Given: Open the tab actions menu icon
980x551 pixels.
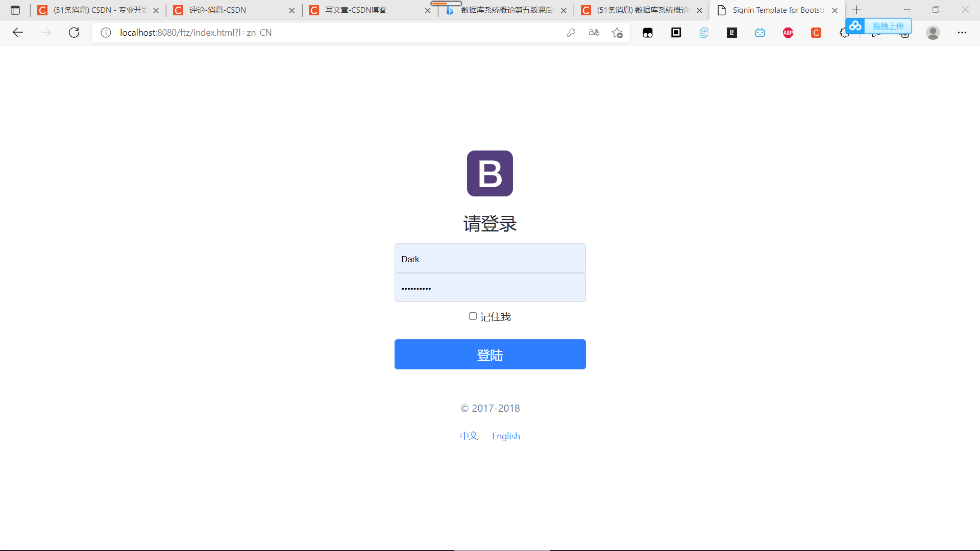Looking at the screenshot, I should point(15,10).
